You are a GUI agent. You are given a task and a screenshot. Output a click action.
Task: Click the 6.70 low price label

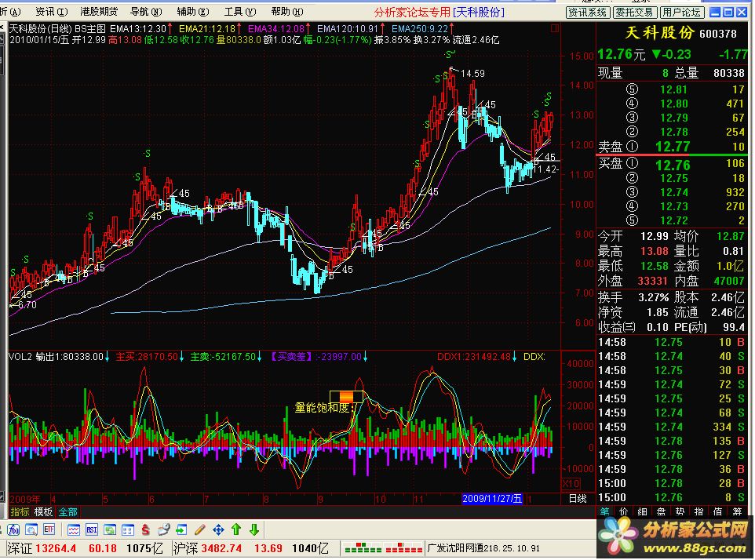pos(27,305)
